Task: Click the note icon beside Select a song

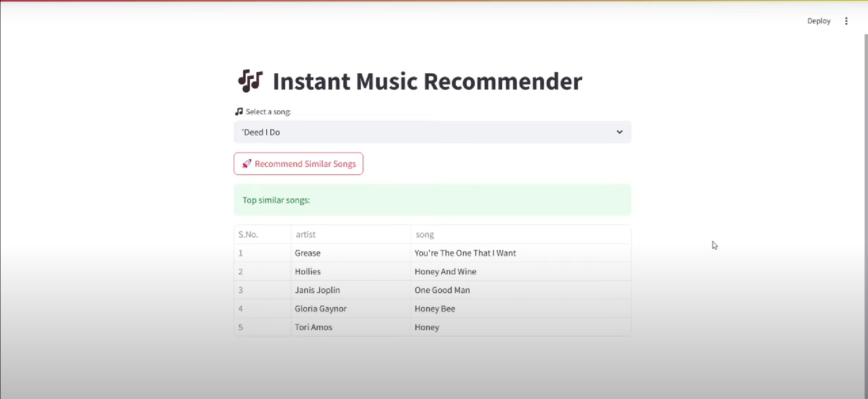Action: coord(239,112)
